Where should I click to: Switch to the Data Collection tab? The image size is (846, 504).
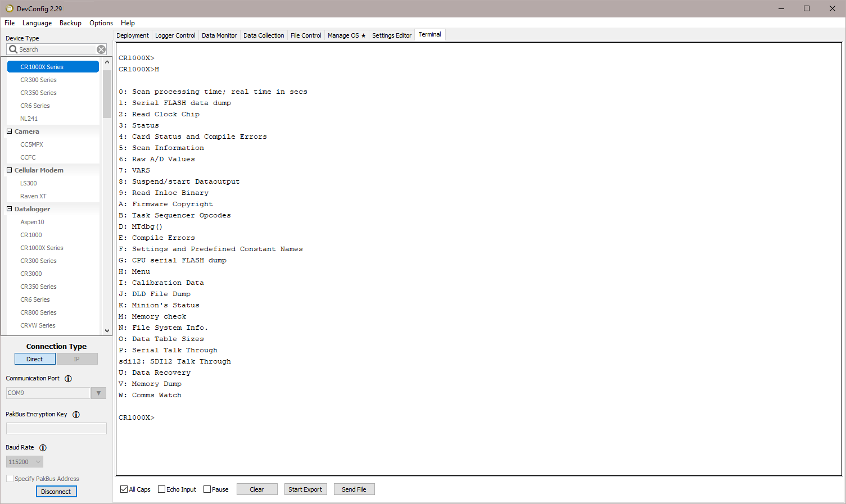264,35
